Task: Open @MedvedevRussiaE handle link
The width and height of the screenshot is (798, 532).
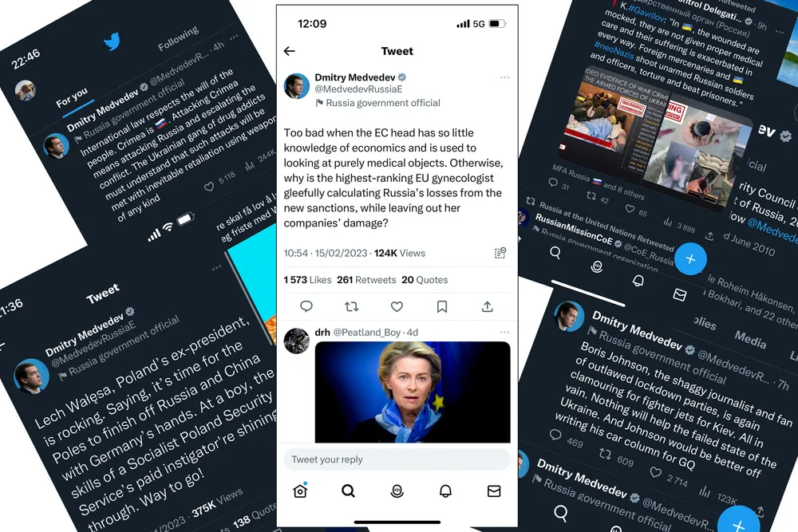Action: point(358,89)
